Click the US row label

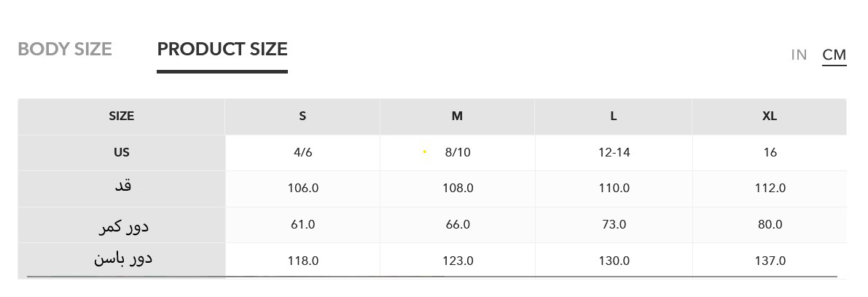122,153
